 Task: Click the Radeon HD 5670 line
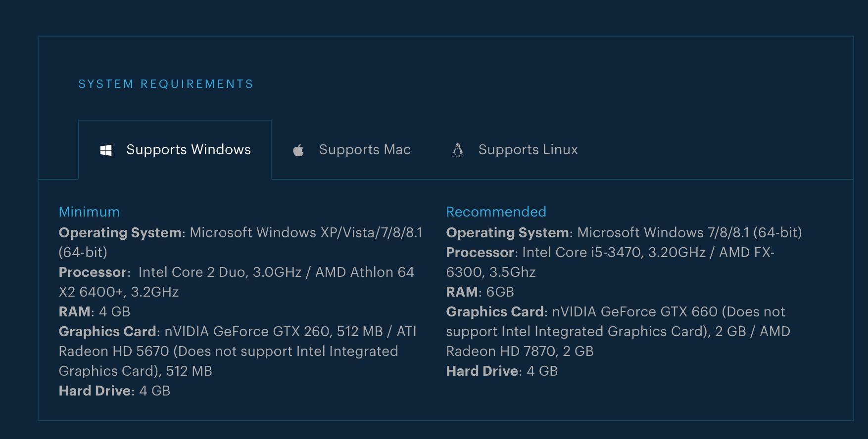(228, 351)
